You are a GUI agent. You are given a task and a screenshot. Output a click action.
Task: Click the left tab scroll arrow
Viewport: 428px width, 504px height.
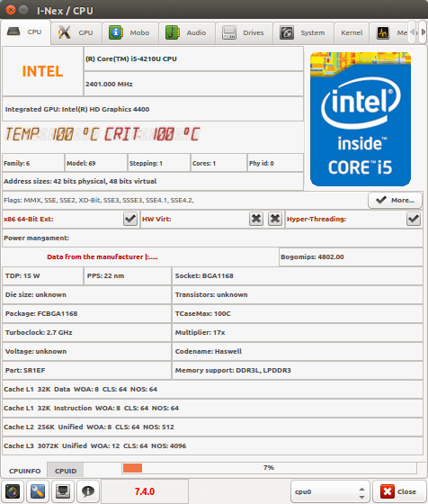pyautogui.click(x=412, y=32)
